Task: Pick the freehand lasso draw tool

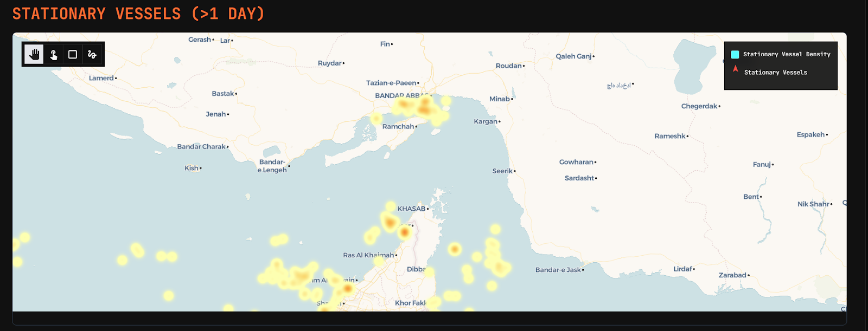Action: click(92, 54)
